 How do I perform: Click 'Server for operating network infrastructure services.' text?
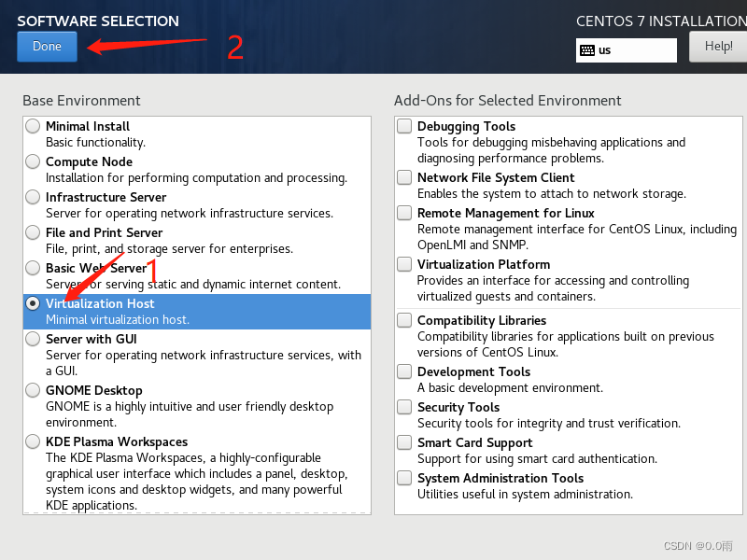tap(190, 214)
